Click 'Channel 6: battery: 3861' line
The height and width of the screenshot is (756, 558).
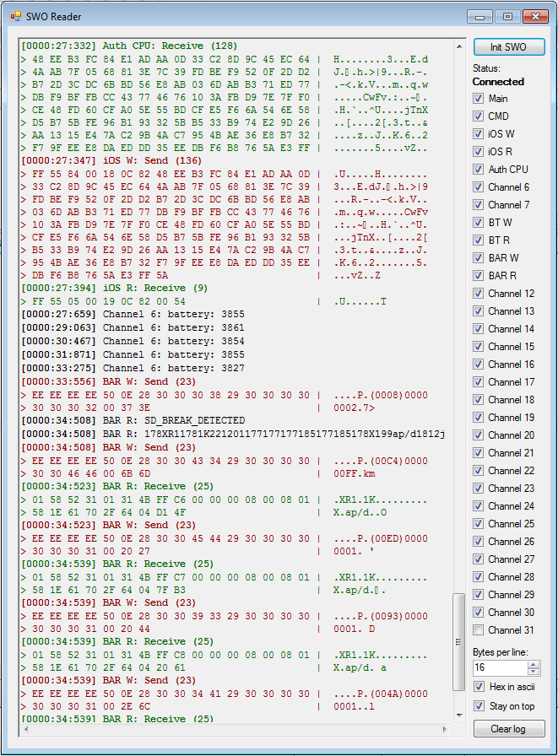tap(133, 328)
